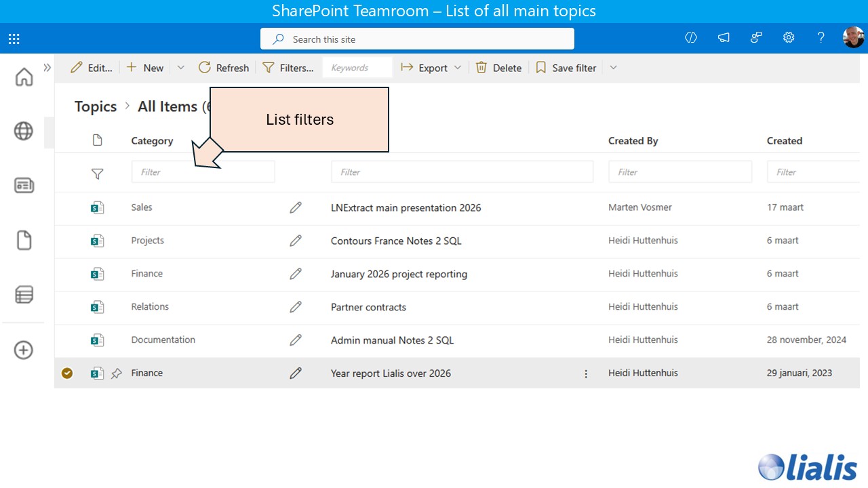The width and height of the screenshot is (868, 488).
Task: Click Topics in the breadcrumb
Action: pyautogui.click(x=95, y=106)
